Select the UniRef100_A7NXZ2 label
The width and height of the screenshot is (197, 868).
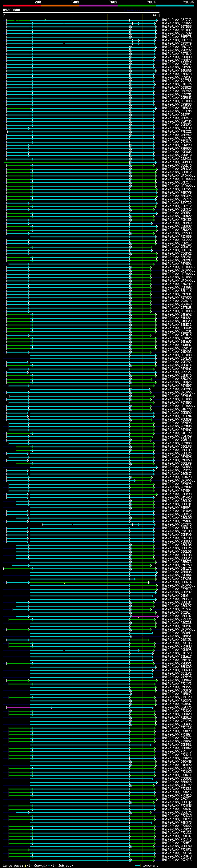pos(177,132)
